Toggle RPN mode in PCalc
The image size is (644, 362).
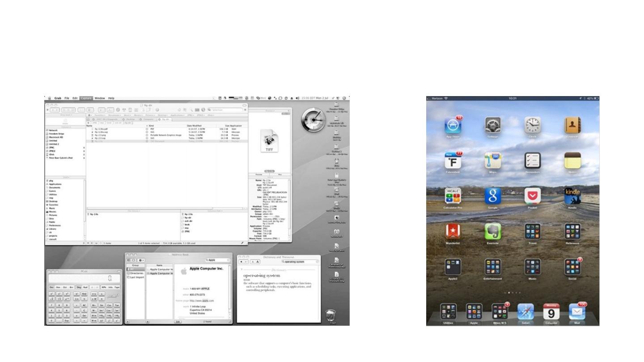pos(104,287)
